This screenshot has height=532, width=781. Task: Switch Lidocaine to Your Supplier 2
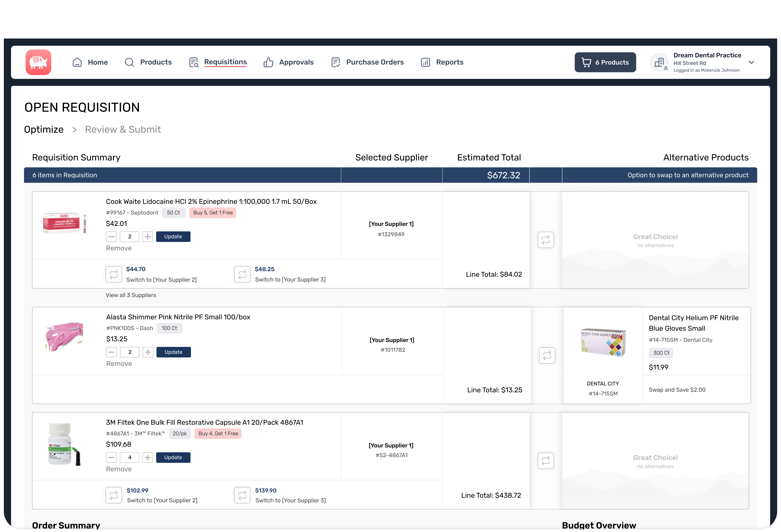click(162, 280)
